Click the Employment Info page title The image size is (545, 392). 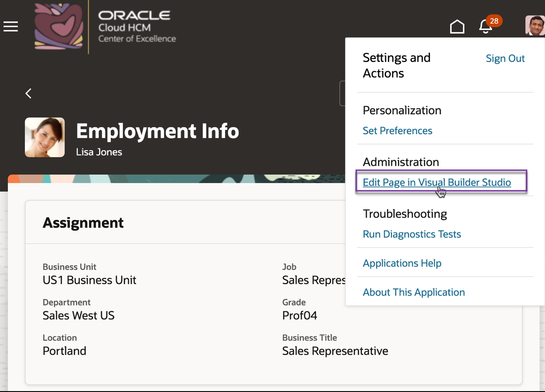coord(158,131)
